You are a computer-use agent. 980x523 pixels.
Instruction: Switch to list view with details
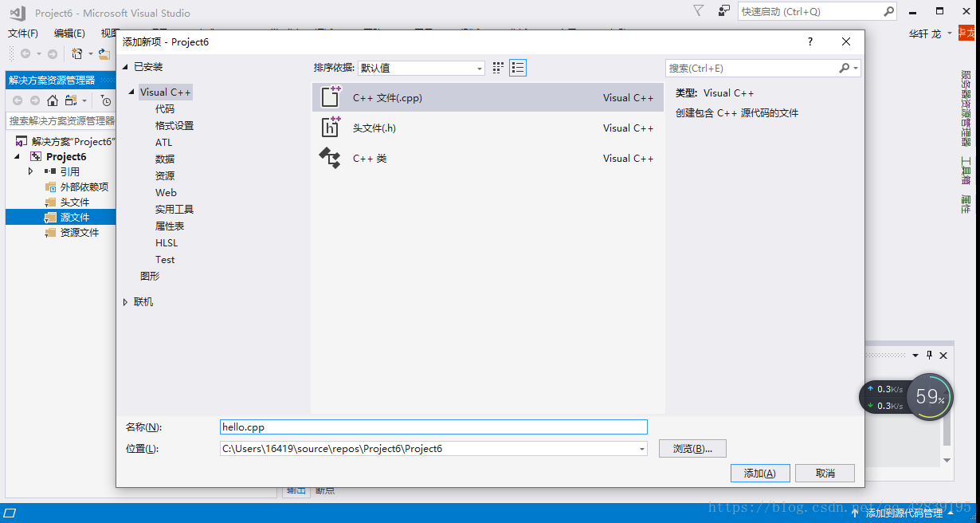pos(518,68)
